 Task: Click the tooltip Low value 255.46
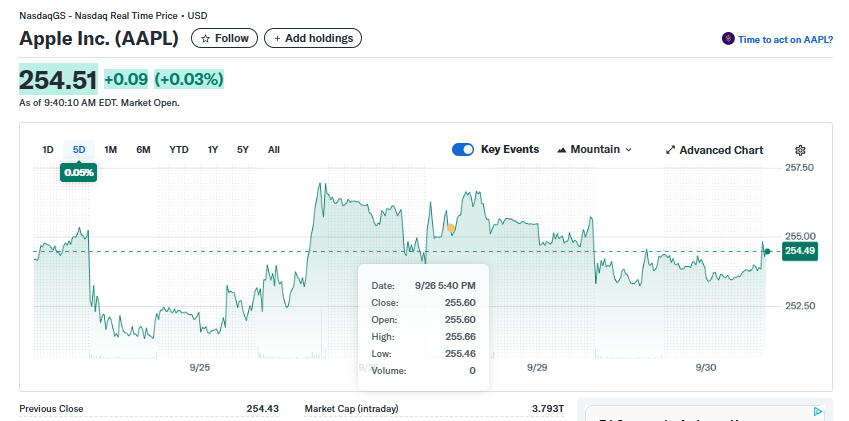click(460, 354)
